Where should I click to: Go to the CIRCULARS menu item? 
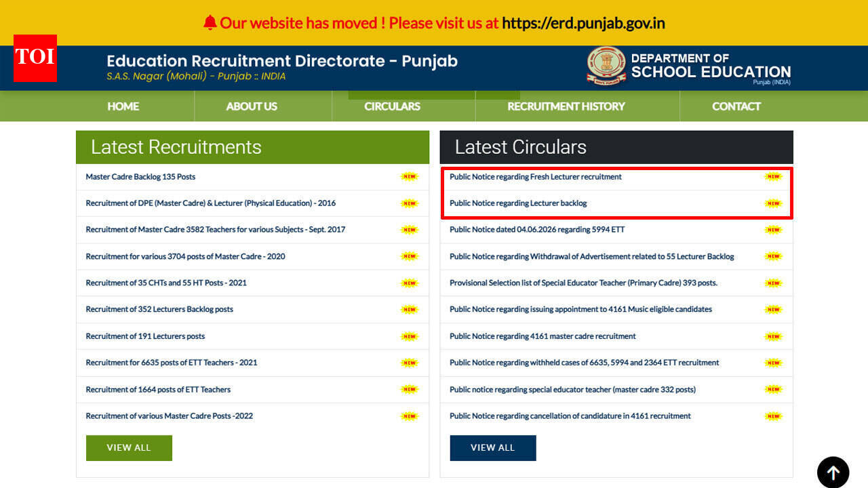point(392,106)
